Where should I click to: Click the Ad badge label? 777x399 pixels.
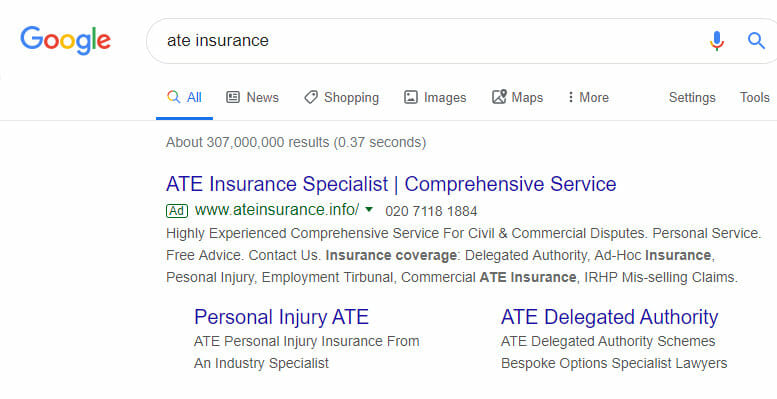[x=177, y=211]
